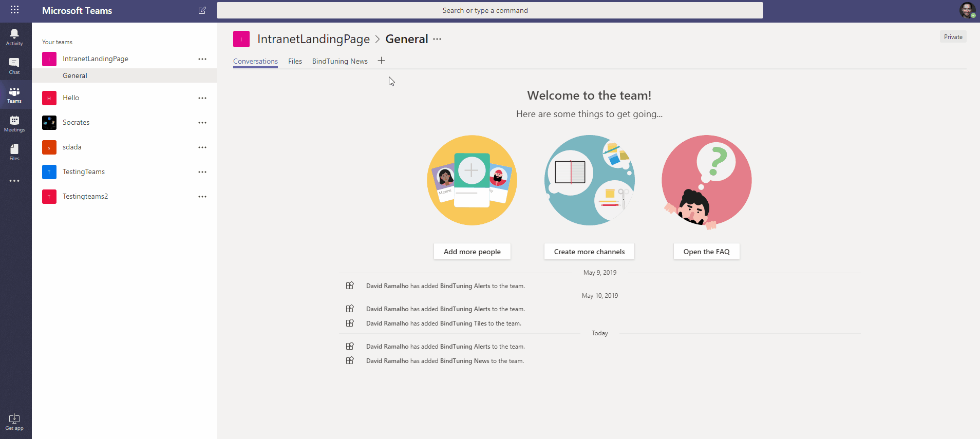
Task: Open more options for sdada team
Action: point(202,147)
